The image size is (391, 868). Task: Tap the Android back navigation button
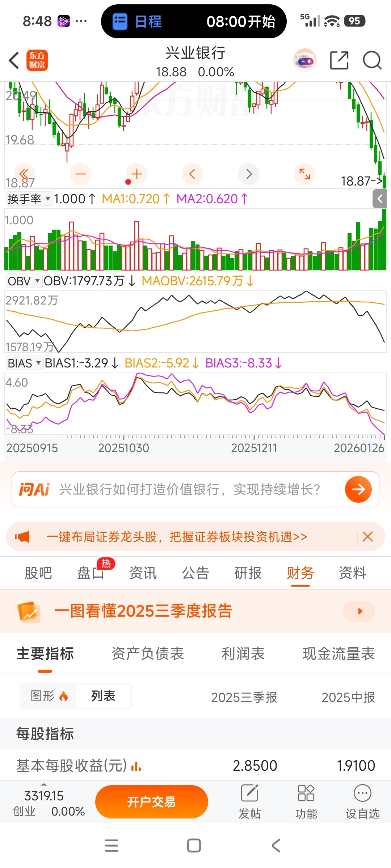coord(276,846)
